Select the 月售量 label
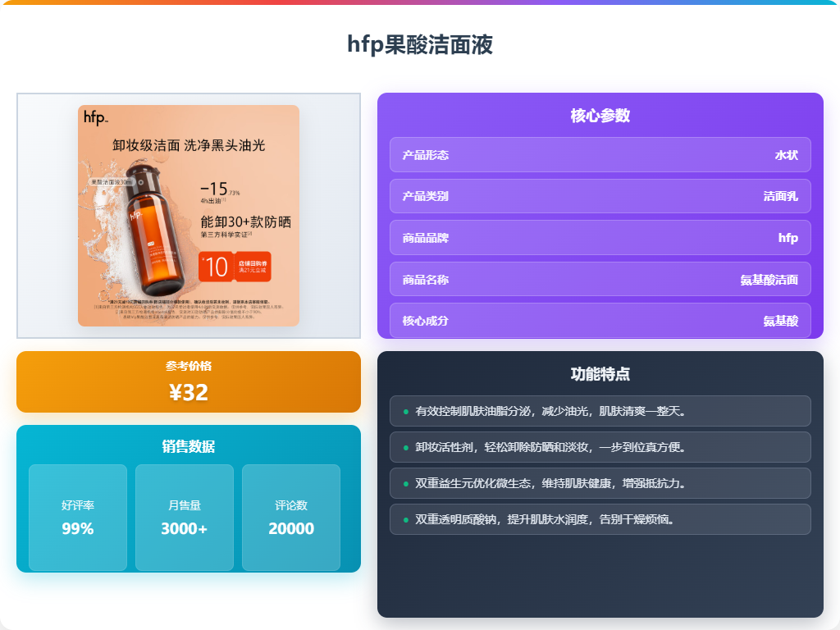Screen dimensions: 840x630 185,505
